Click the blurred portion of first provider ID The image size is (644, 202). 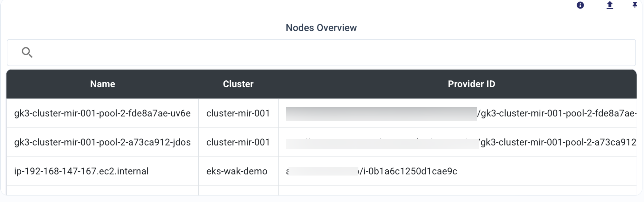pos(382,114)
